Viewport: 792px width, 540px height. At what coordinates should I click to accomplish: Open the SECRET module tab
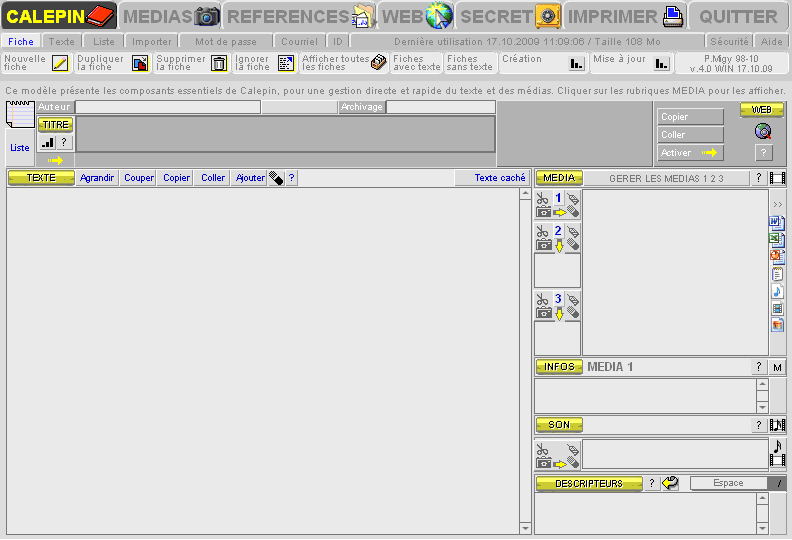click(510, 16)
